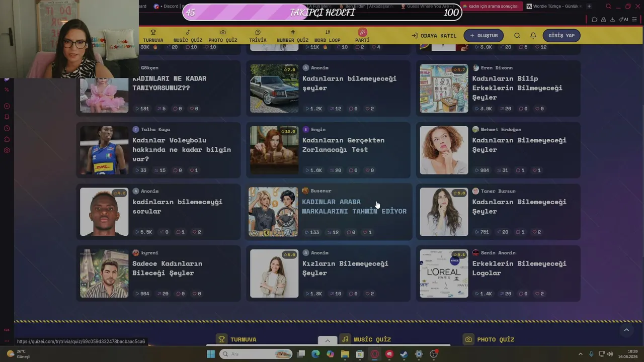Click the author name Eren Dixonn
This screenshot has width=644, height=362.
pyautogui.click(x=497, y=68)
